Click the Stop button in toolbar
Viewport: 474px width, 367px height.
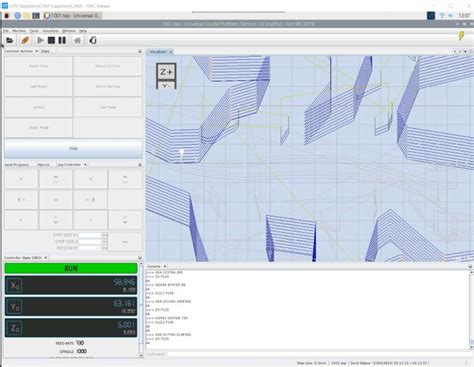click(51, 40)
